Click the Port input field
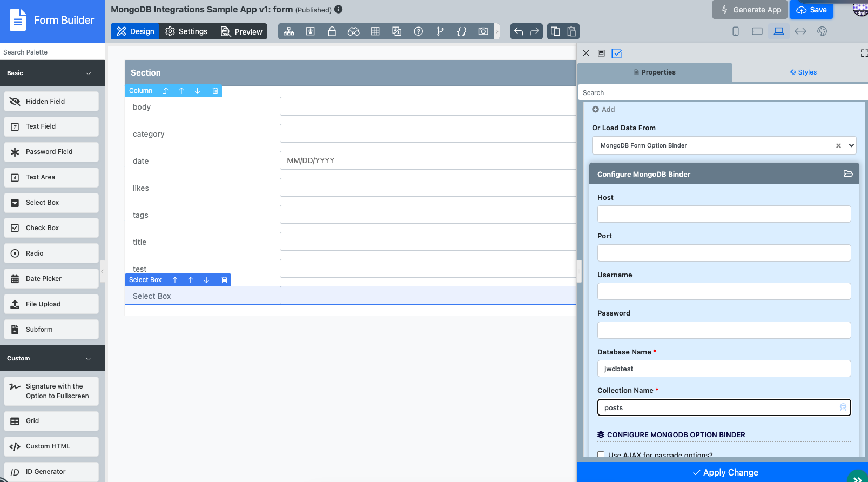 (x=724, y=253)
